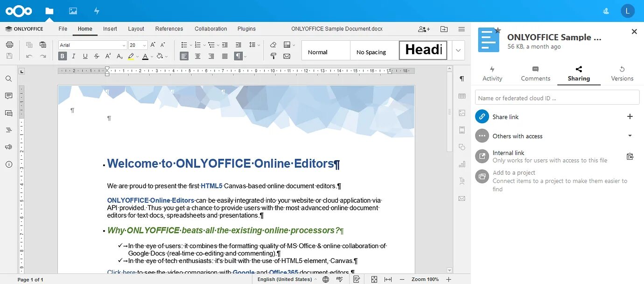
Task: Open the Search sidebar icon
Action: (8, 79)
